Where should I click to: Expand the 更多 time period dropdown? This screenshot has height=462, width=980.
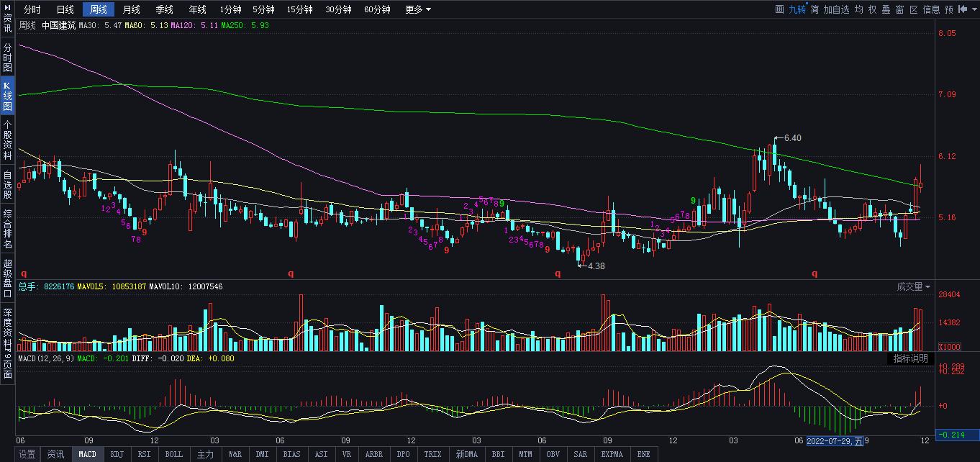click(x=418, y=9)
